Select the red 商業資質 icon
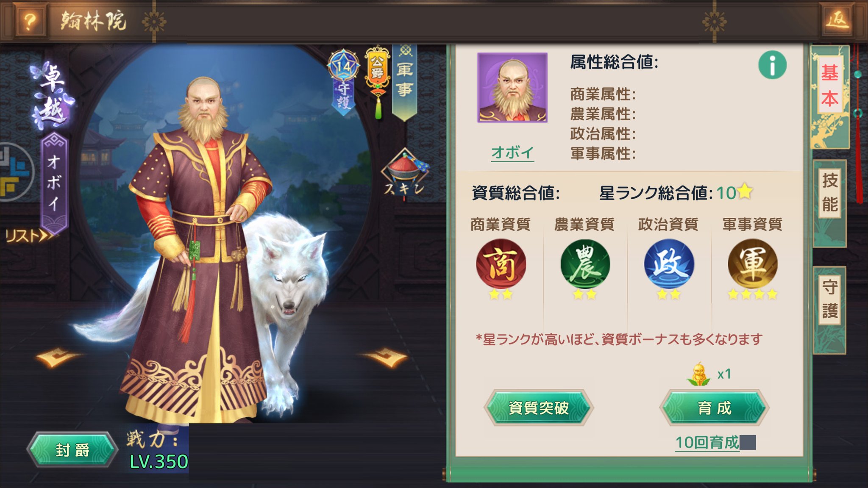868x488 pixels. click(501, 264)
